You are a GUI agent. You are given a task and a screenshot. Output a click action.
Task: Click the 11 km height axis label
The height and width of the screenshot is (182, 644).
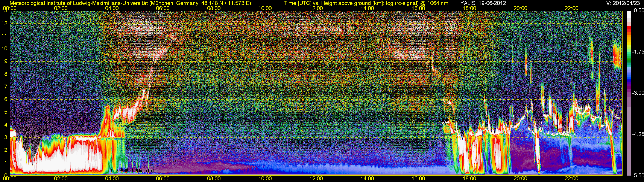[x=5, y=36]
